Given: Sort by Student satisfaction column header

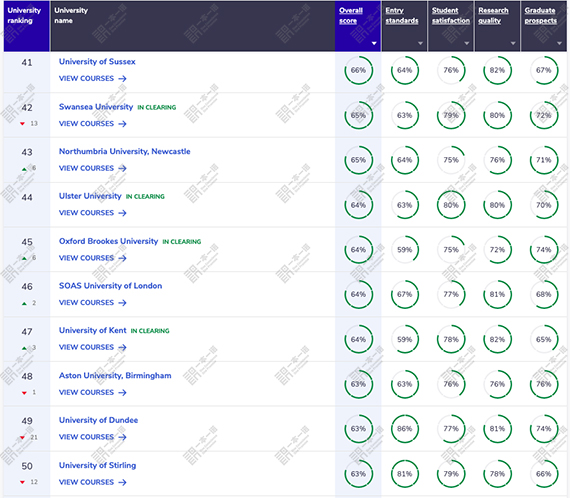Looking at the screenshot, I should [451, 16].
